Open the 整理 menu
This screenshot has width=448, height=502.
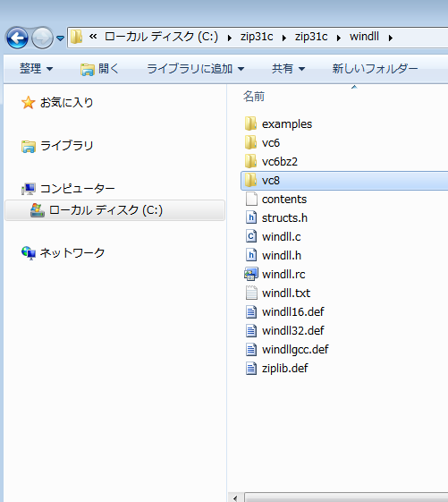tap(36, 69)
